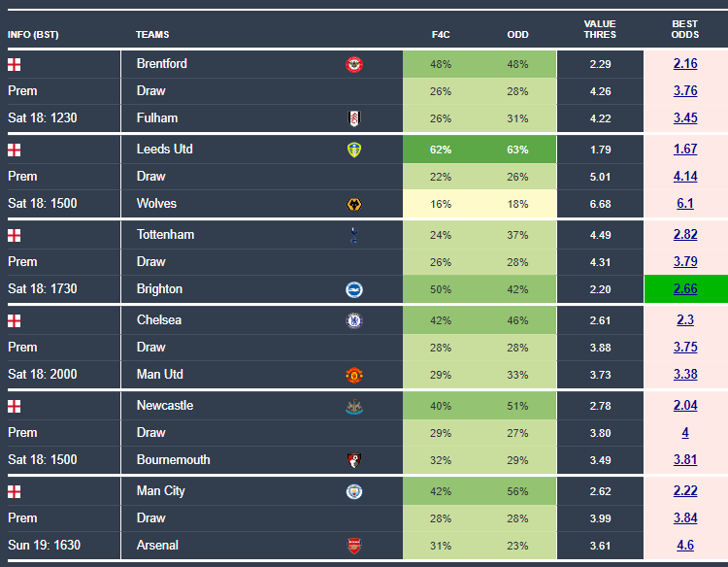
Task: Click the BEST ODDS column header
Action: [684, 29]
